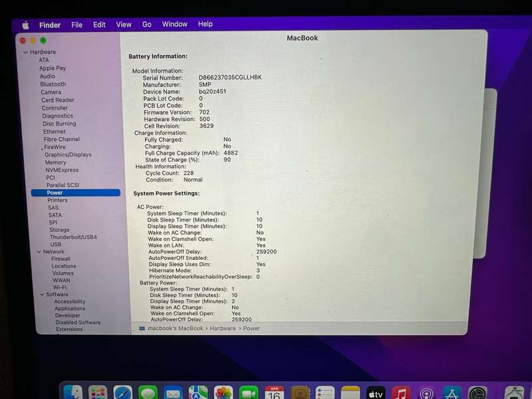This screenshot has height=399, width=532.
Task: Open the Help menu
Action: (205, 24)
